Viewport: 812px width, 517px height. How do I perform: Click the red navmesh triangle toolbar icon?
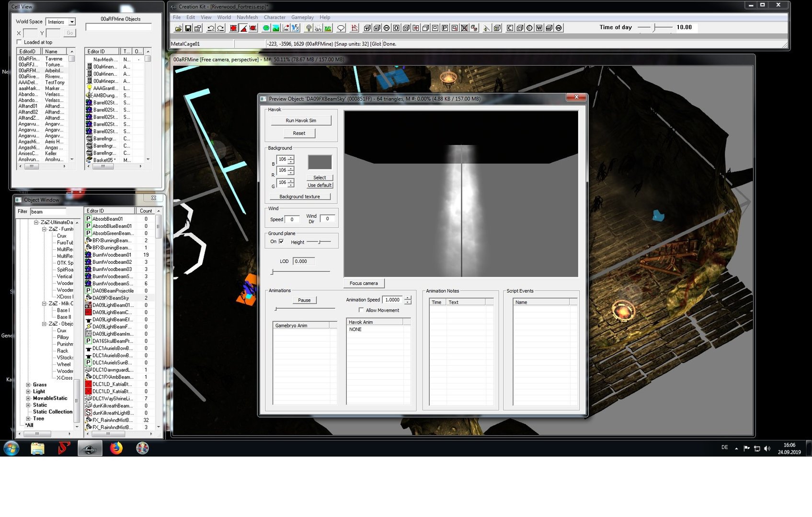355,28
